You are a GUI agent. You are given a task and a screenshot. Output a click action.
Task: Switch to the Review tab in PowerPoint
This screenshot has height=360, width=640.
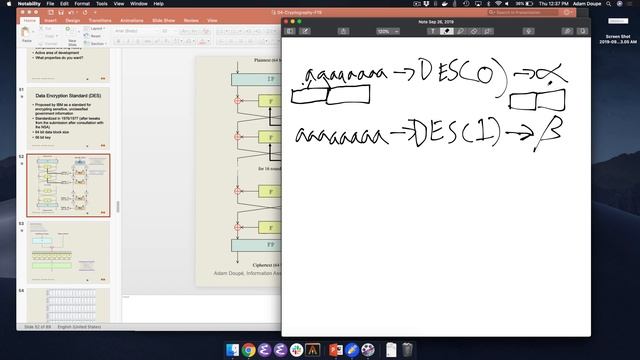(191, 20)
